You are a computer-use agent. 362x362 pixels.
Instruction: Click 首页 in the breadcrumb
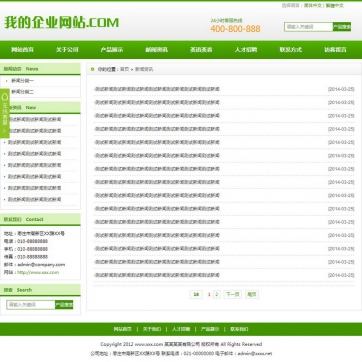pyautogui.click(x=124, y=69)
